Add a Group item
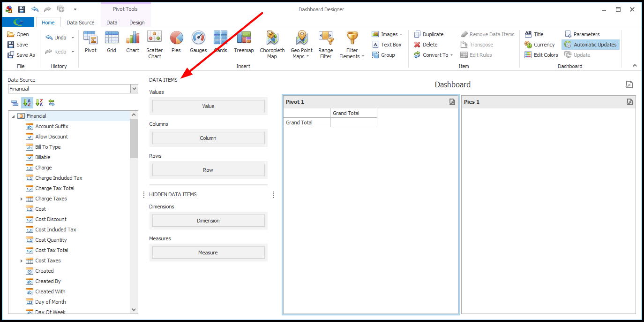Image resolution: width=644 pixels, height=322 pixels. 384,55
